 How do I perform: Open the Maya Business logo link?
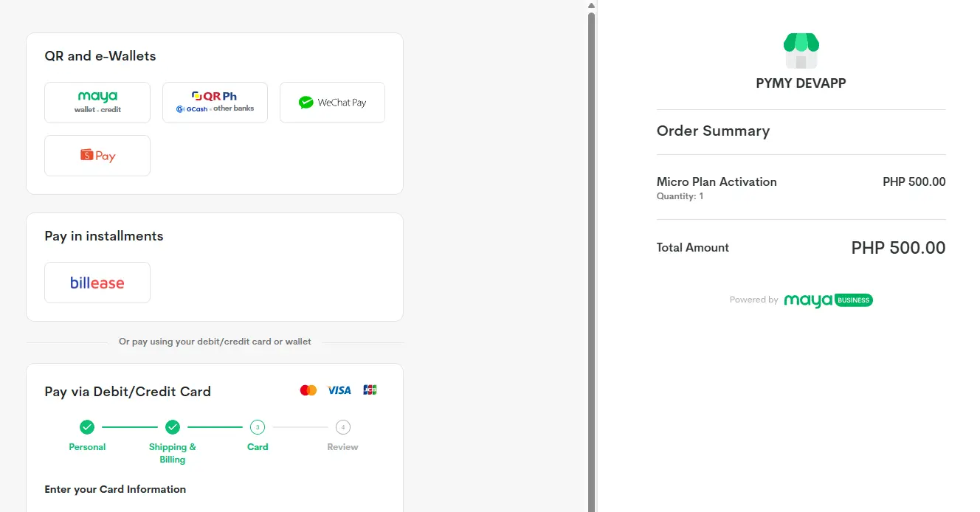pos(829,300)
